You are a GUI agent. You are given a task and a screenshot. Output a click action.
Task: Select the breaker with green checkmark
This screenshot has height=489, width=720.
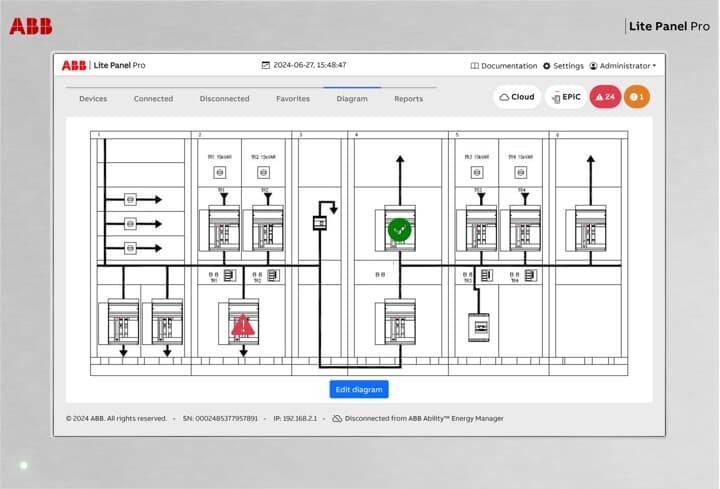[400, 228]
